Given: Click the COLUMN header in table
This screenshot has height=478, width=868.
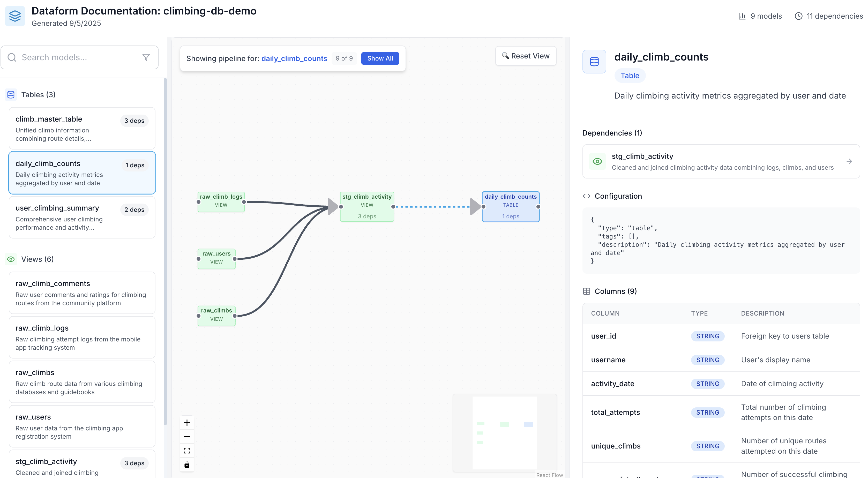Looking at the screenshot, I should click(x=605, y=313).
